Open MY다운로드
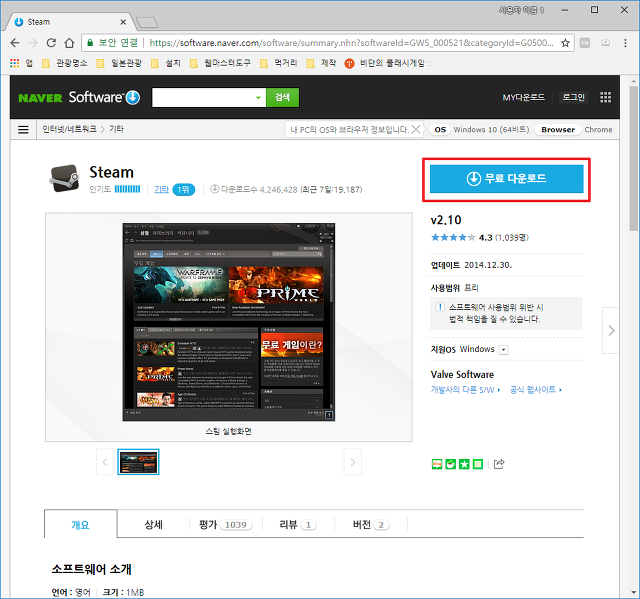 click(524, 97)
